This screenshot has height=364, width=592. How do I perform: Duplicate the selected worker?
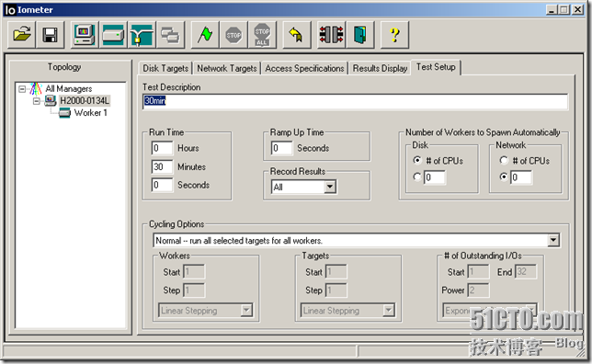click(170, 35)
